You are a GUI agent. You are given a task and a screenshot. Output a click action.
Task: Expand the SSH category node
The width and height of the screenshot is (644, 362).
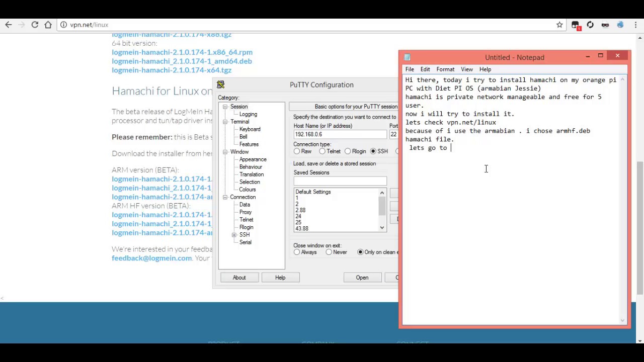(x=234, y=235)
